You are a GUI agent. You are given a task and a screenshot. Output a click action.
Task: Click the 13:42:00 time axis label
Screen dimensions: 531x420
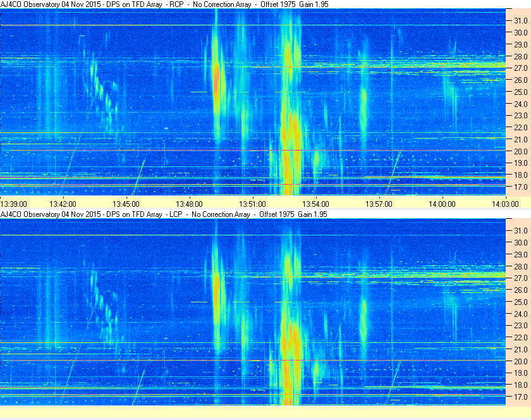(63, 204)
